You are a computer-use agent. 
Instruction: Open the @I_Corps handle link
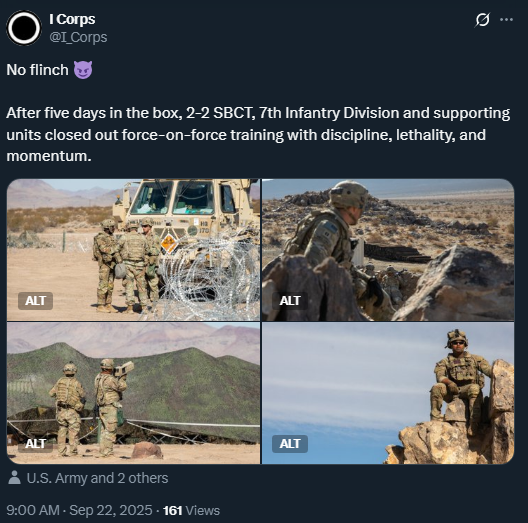pos(78,37)
